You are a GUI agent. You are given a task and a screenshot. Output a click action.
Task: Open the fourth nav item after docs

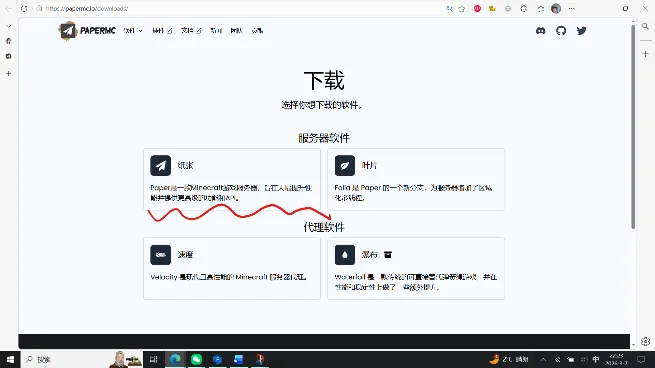point(216,30)
